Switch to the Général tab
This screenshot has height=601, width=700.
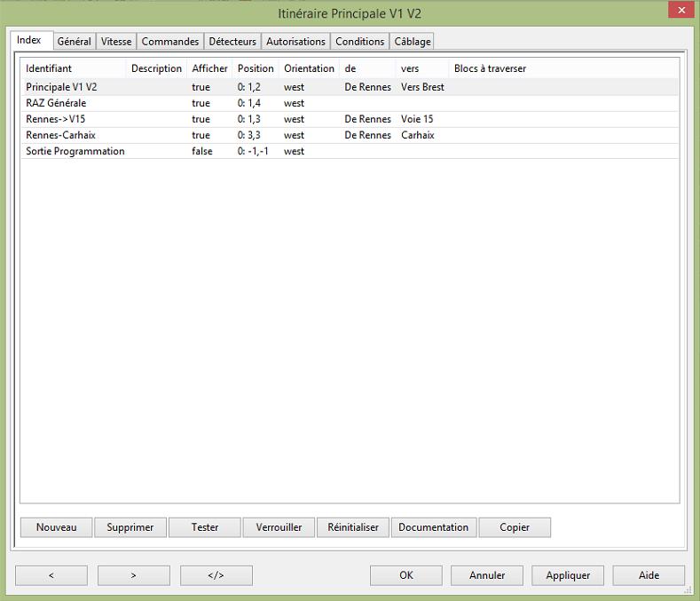pos(74,42)
